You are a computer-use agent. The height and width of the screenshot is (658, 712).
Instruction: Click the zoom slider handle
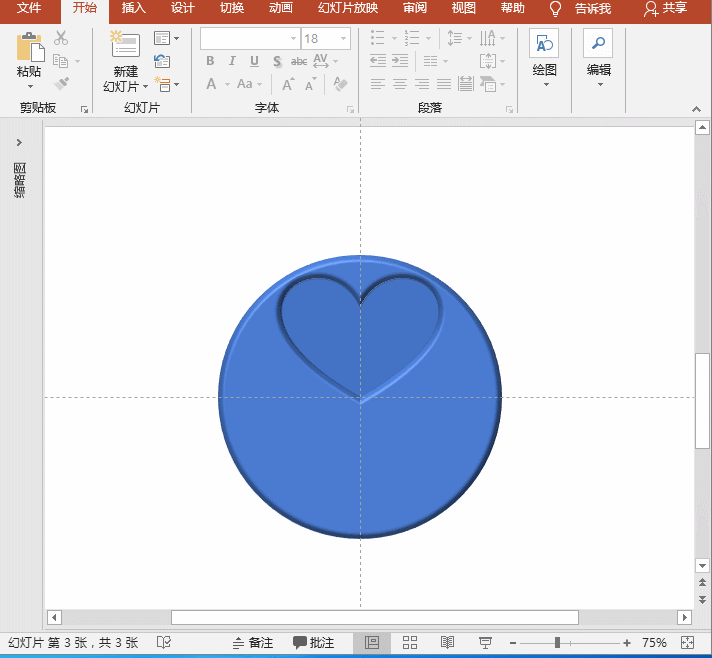[557, 643]
